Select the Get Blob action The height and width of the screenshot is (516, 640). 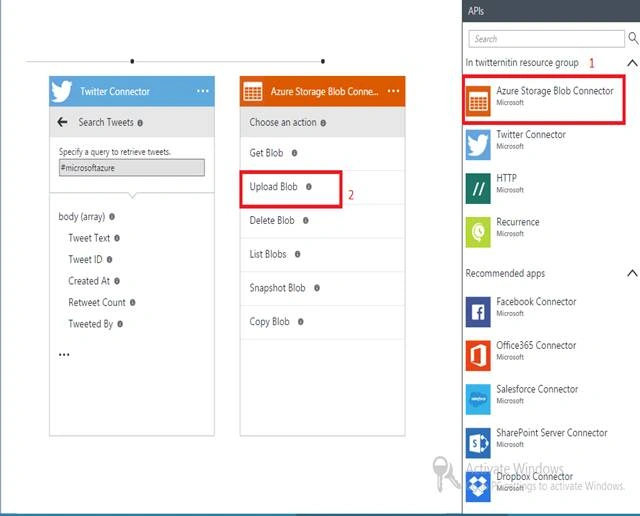tap(322, 153)
